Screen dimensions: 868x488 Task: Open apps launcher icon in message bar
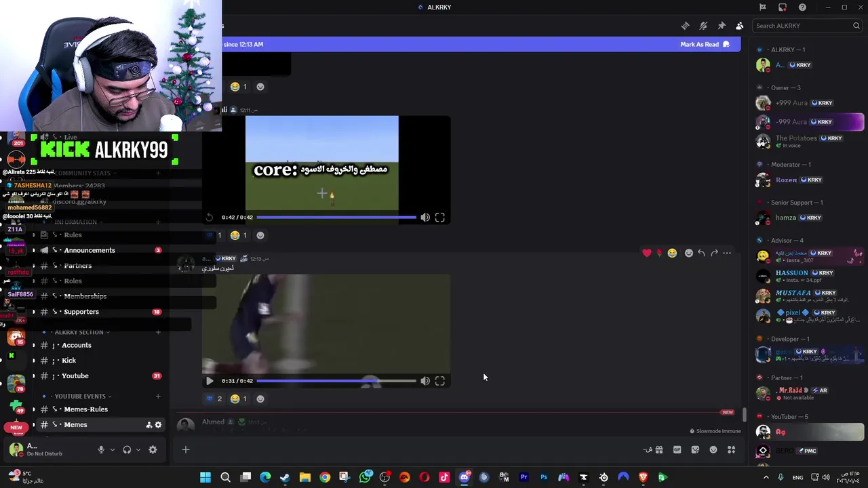point(731,449)
